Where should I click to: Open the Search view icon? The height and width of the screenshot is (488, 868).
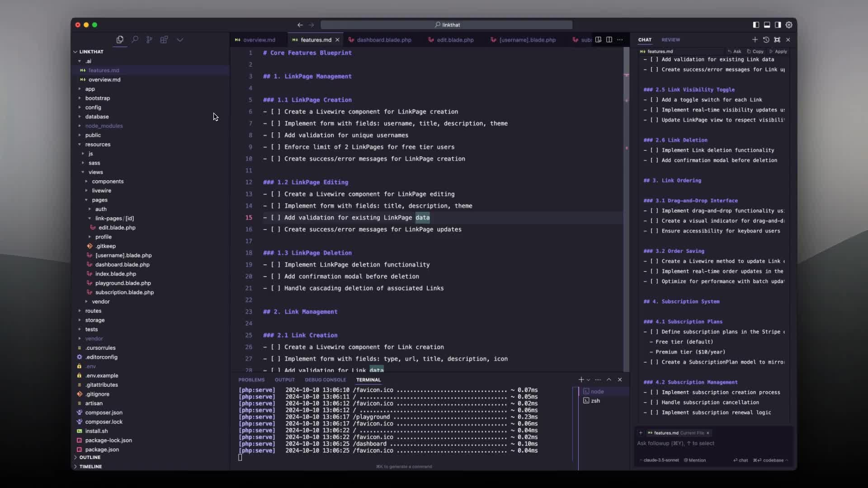tap(135, 40)
